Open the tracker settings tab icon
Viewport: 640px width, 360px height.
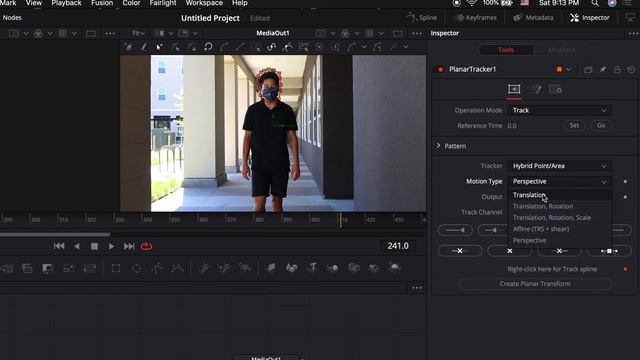coord(556,89)
